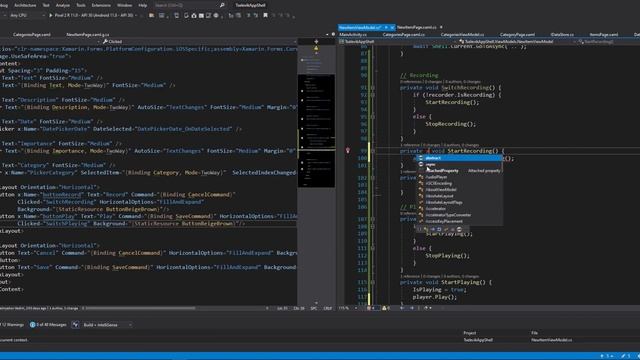Screen dimensions: 640x360
Task: Open the Test menu
Action: pyautogui.click(x=46, y=5)
